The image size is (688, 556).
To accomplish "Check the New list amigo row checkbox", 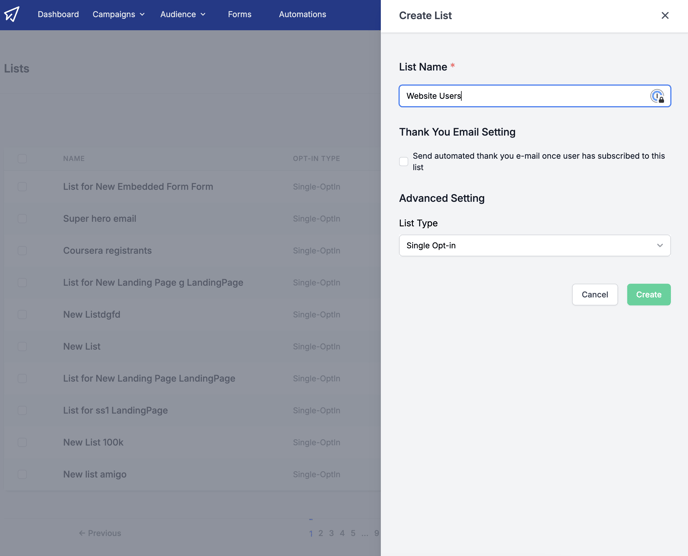I will (x=22, y=474).
